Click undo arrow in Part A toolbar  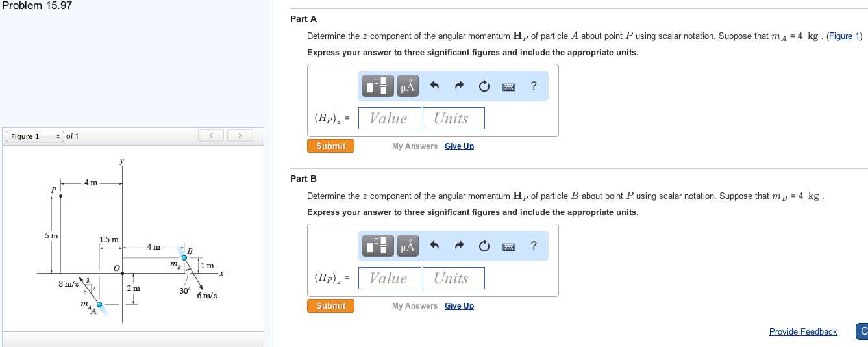(435, 86)
